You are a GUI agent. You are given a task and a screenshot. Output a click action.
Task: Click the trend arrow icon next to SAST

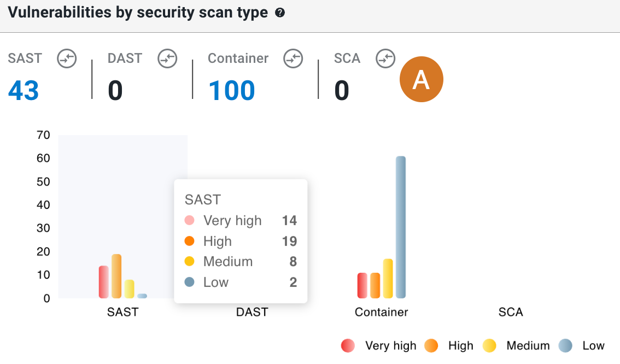pyautogui.click(x=67, y=58)
